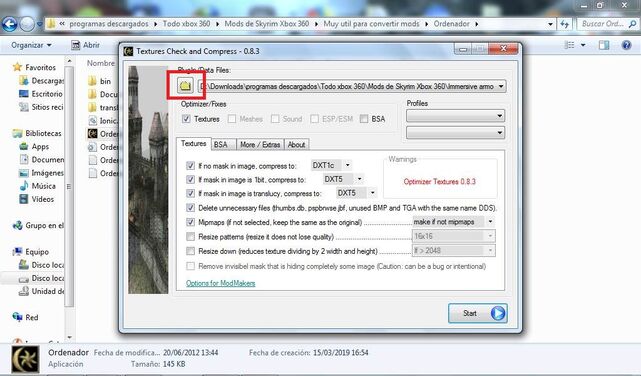Click the Explorer back arrow icon
This screenshot has width=641, height=376.
click(9, 24)
